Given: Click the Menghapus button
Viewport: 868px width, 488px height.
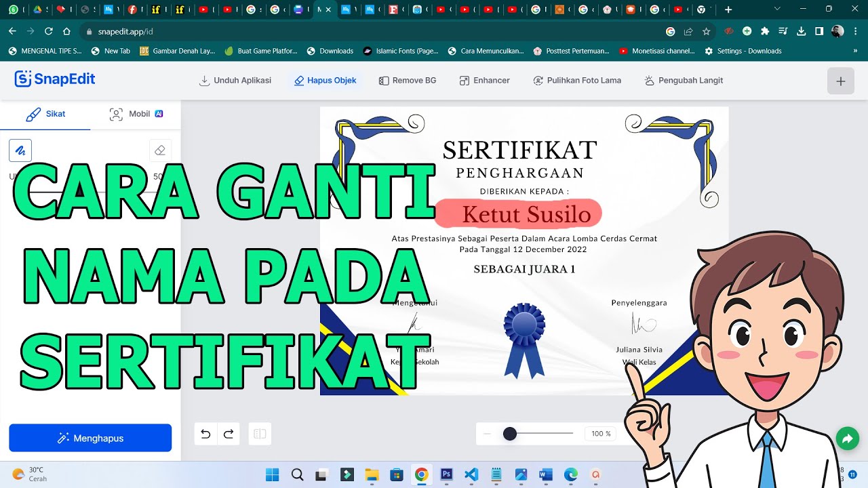Looking at the screenshot, I should click(x=90, y=438).
